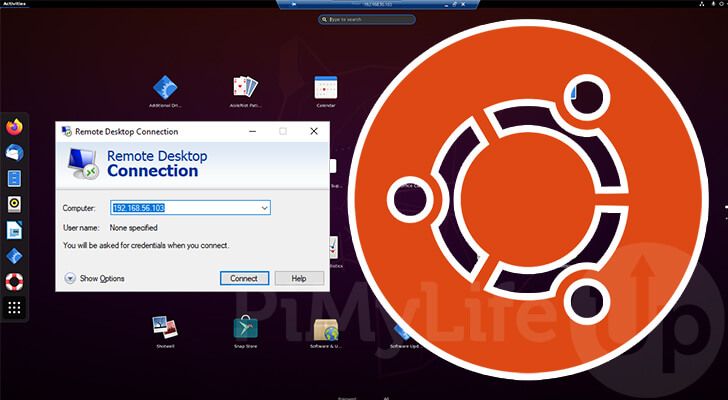
Task: Launch AisleRiot Solitaire from the app grid
Action: tap(245, 87)
